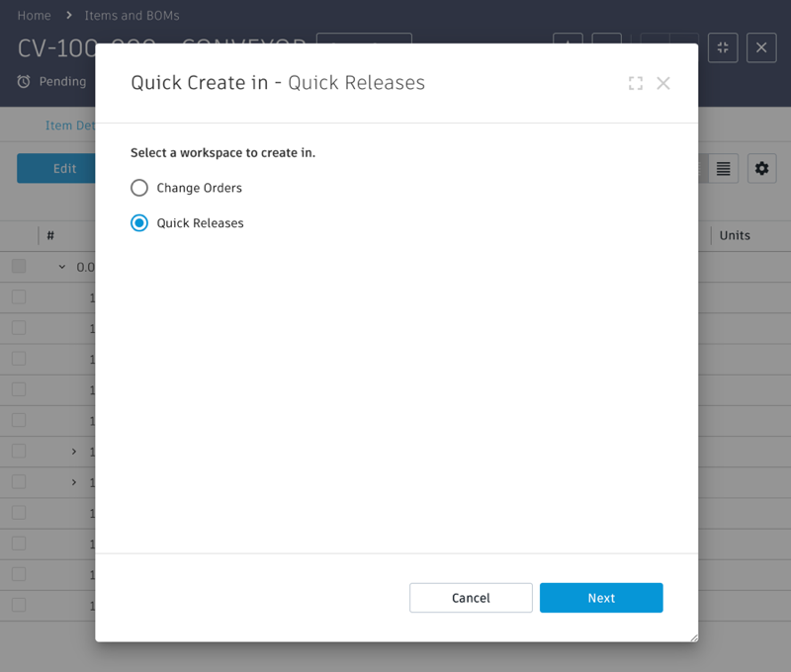Select the Change Orders radio option
The height and width of the screenshot is (672, 791).
[139, 188]
